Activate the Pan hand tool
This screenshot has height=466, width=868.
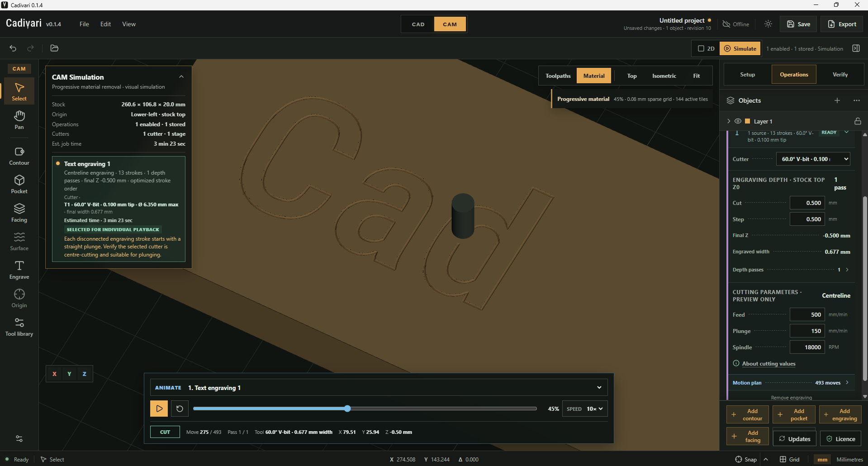coord(19,120)
